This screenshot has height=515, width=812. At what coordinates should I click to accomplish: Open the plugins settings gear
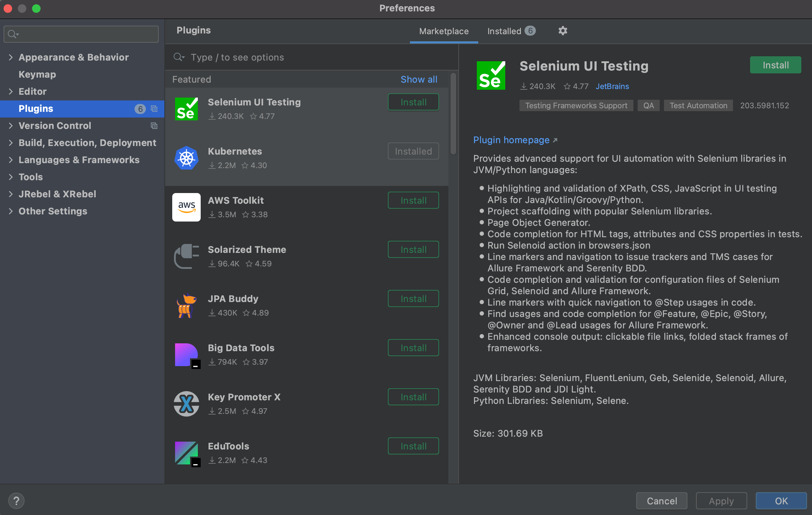tap(562, 31)
